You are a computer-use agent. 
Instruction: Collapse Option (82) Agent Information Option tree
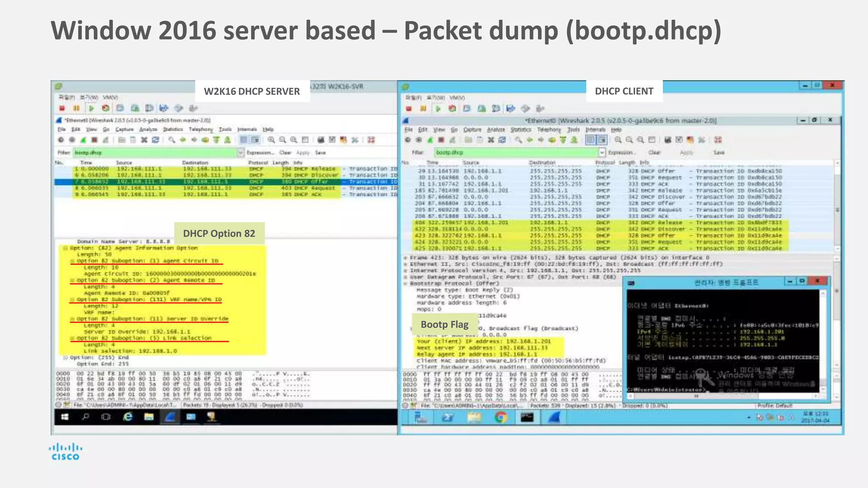click(x=66, y=248)
